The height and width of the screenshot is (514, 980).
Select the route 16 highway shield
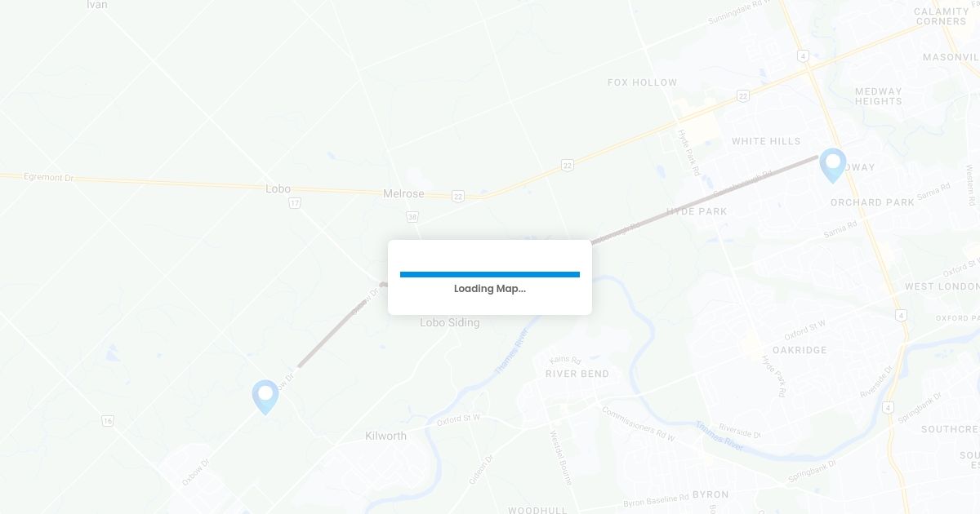pos(108,421)
